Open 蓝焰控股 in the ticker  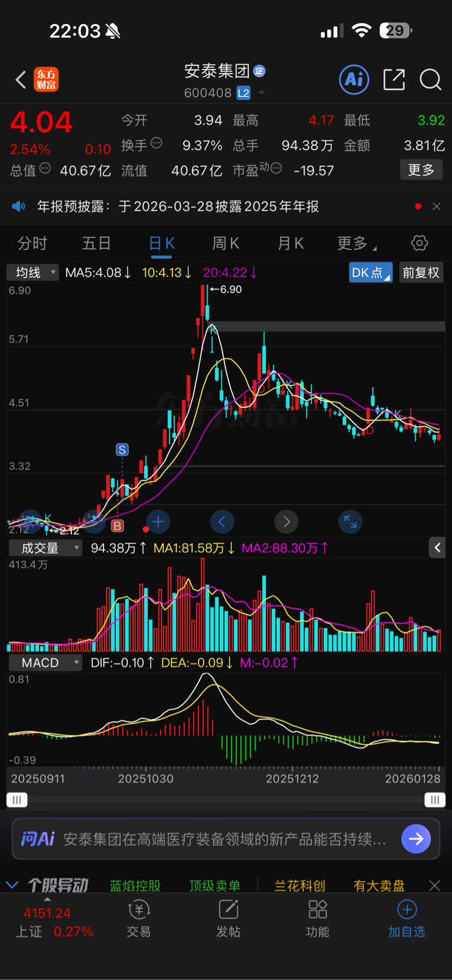coord(135,885)
